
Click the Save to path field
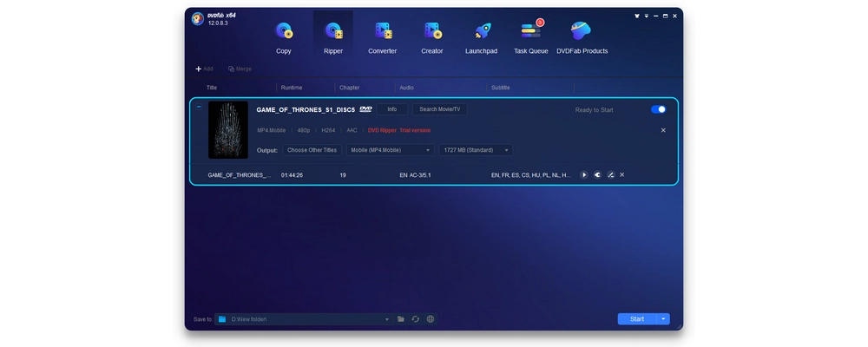[x=305, y=319]
